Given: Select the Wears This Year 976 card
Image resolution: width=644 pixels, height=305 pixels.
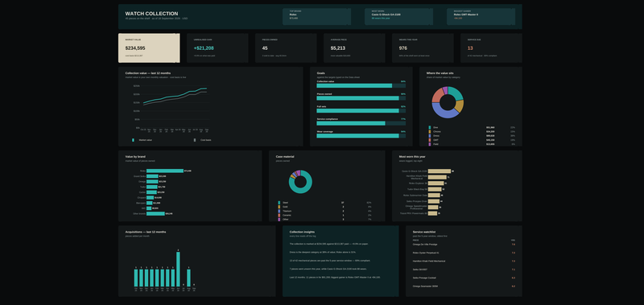Looking at the screenshot, I should point(423,48).
